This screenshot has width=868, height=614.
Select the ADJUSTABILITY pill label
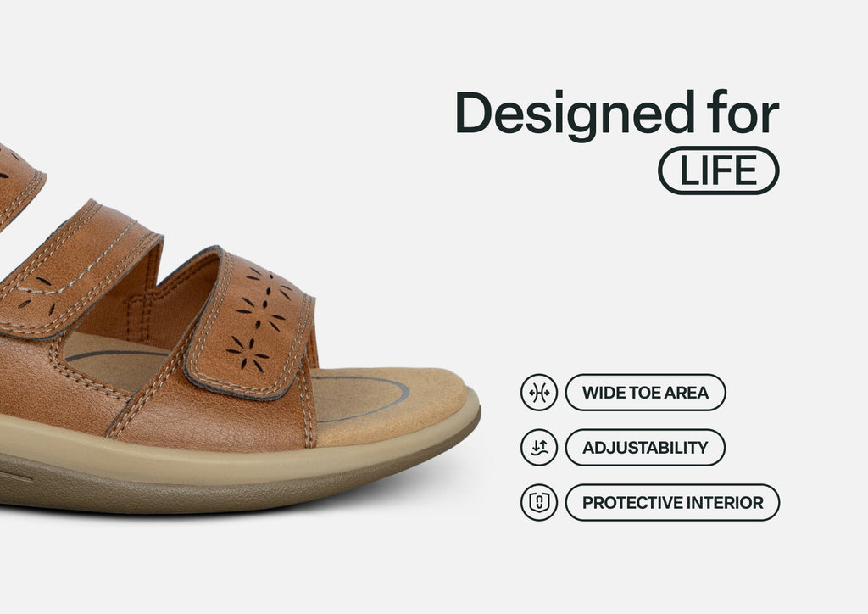tap(645, 447)
